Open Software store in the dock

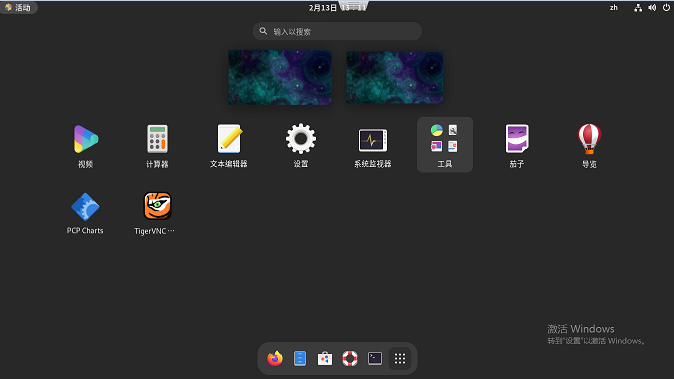(325, 358)
